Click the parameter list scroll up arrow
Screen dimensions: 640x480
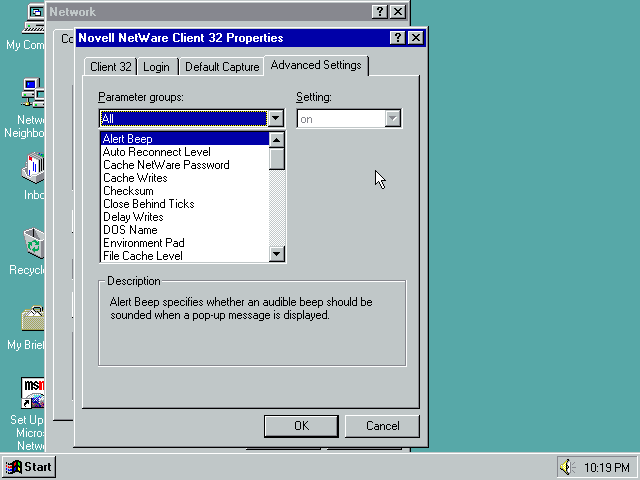coord(277,140)
